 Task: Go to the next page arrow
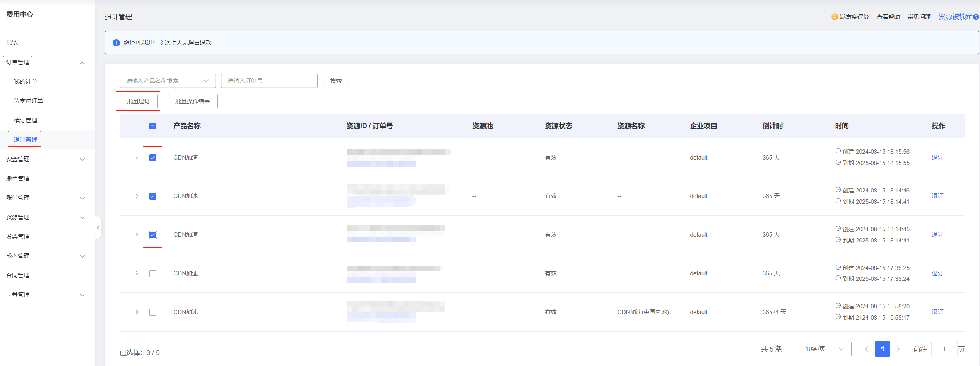pyautogui.click(x=898, y=349)
